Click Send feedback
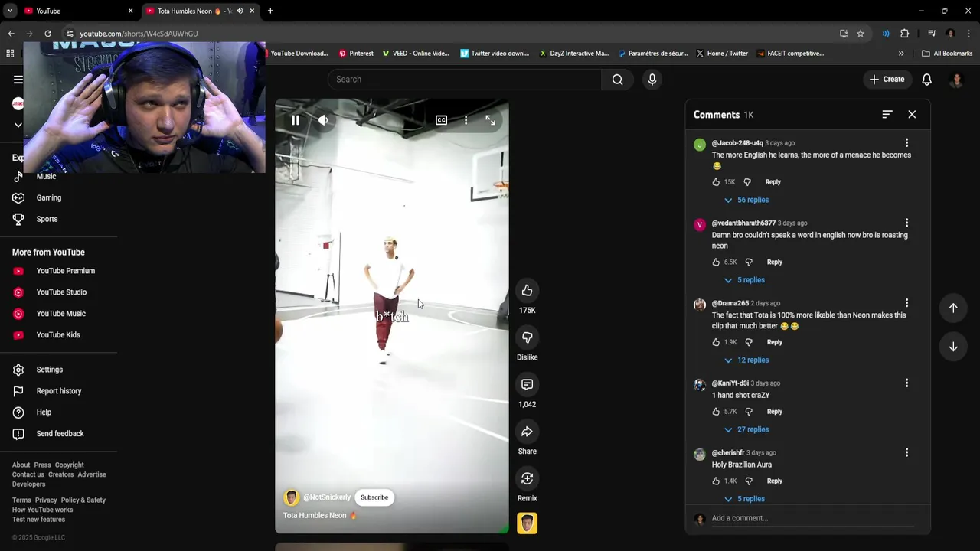The height and width of the screenshot is (551, 980). [x=58, y=434]
